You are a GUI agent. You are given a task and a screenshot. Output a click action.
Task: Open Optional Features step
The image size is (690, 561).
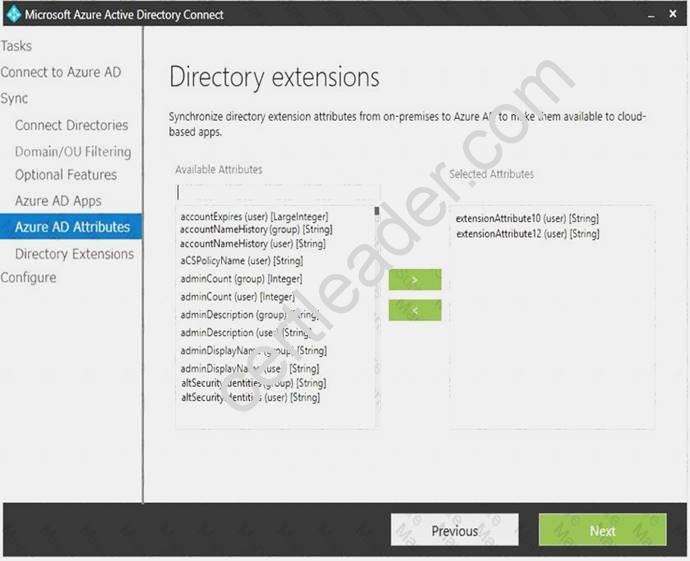66,175
